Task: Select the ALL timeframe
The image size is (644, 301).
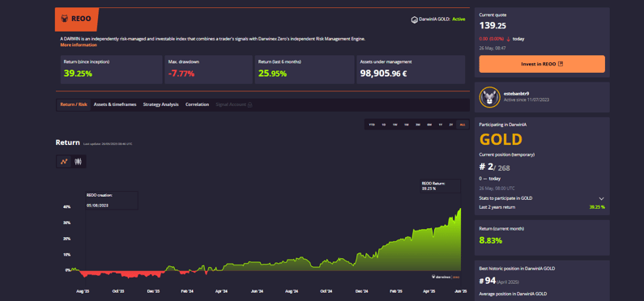Action: tap(463, 125)
